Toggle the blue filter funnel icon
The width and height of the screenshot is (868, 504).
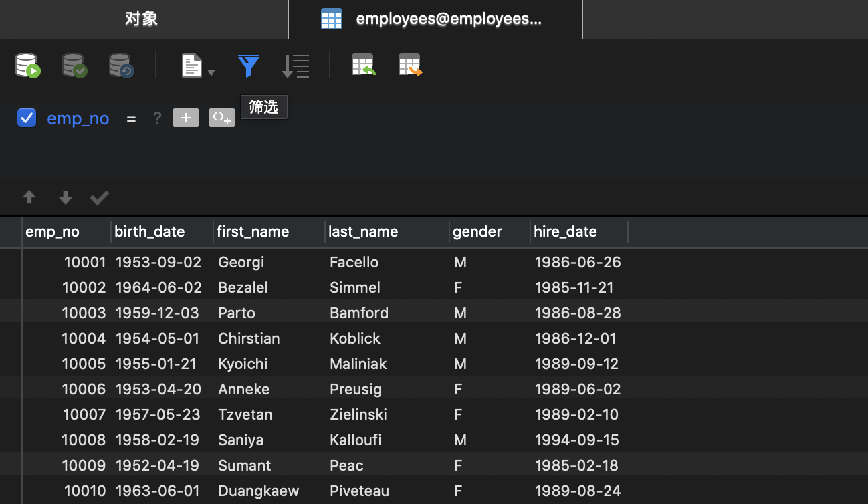pos(249,66)
